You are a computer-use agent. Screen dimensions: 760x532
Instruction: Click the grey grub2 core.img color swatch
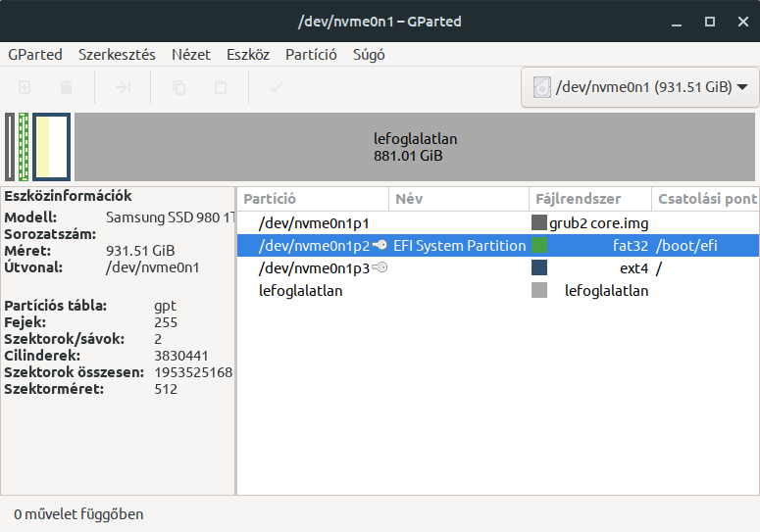[539, 222]
